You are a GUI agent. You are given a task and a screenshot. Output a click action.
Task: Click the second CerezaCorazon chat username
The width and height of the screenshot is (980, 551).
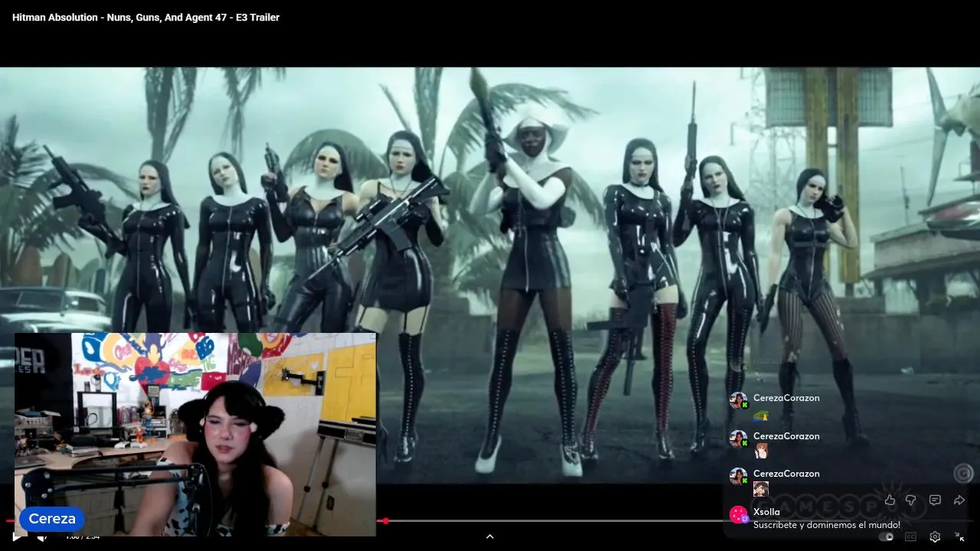coord(786,436)
